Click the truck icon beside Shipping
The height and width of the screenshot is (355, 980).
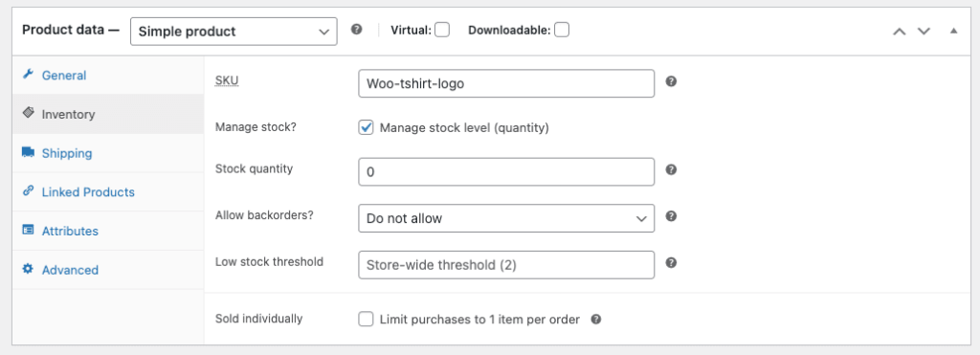[x=28, y=152]
